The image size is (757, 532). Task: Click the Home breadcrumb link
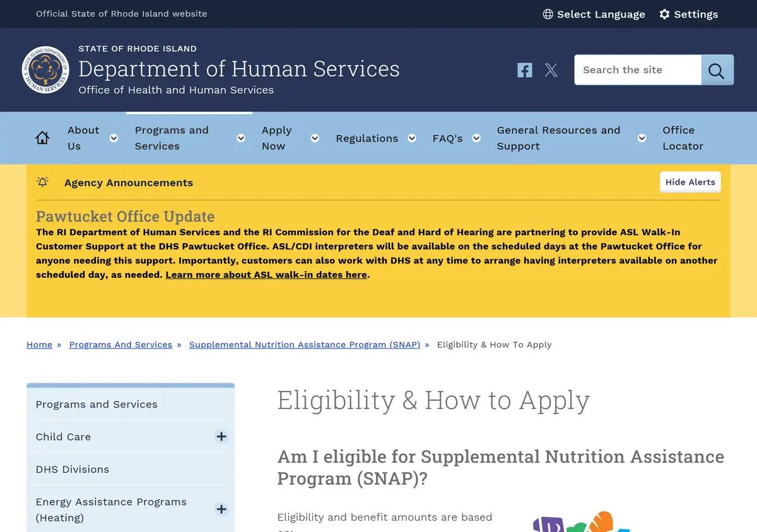click(39, 345)
